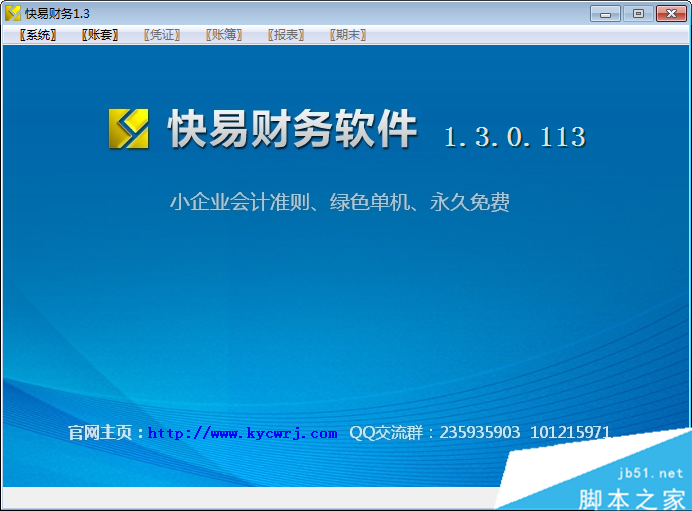Click the QQ group number 235935903
Screen dimensions: 692x511
click(480, 432)
